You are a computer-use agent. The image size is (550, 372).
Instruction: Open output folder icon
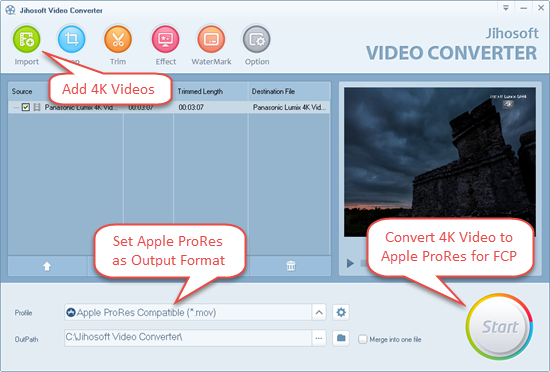(x=341, y=338)
